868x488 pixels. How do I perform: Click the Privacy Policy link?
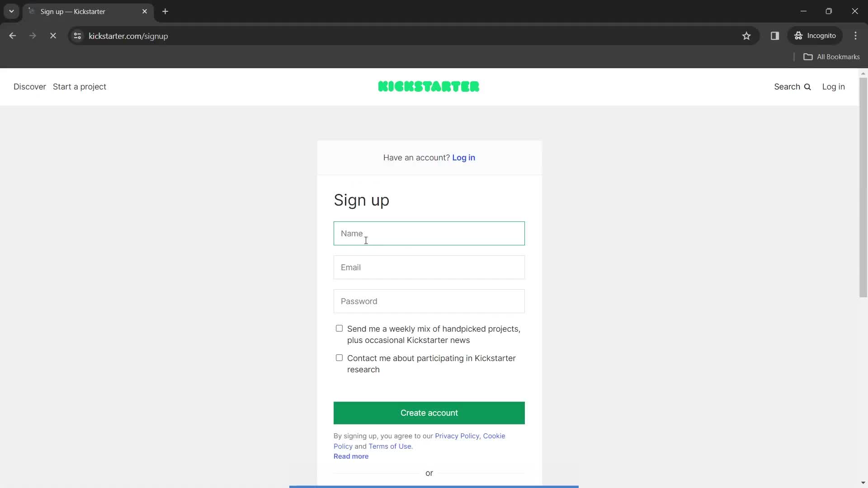click(457, 436)
